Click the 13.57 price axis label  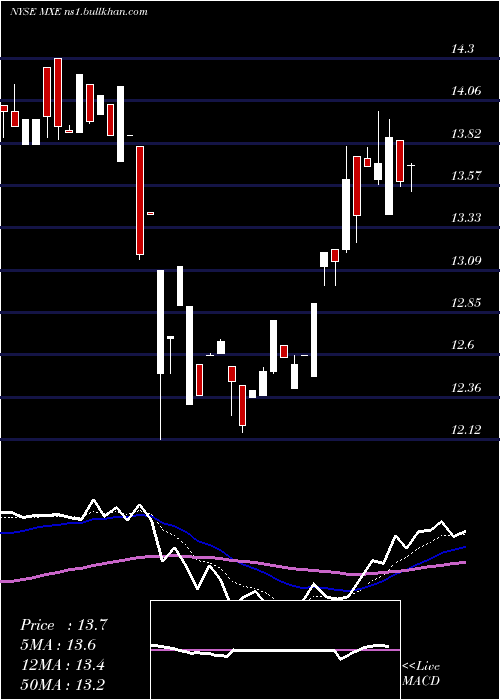point(466,175)
